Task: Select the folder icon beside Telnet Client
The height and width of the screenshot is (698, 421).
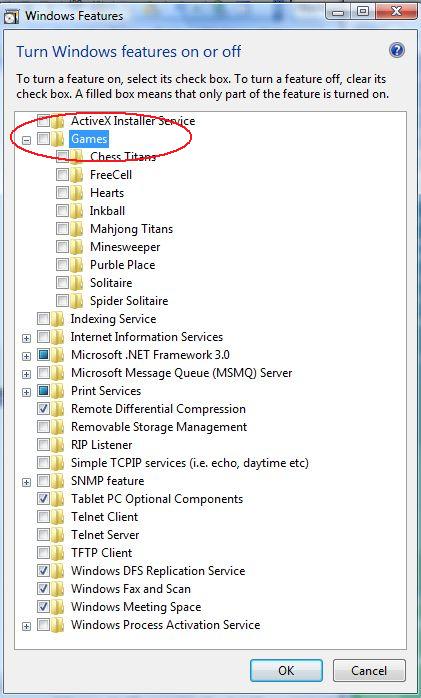Action: point(57,517)
